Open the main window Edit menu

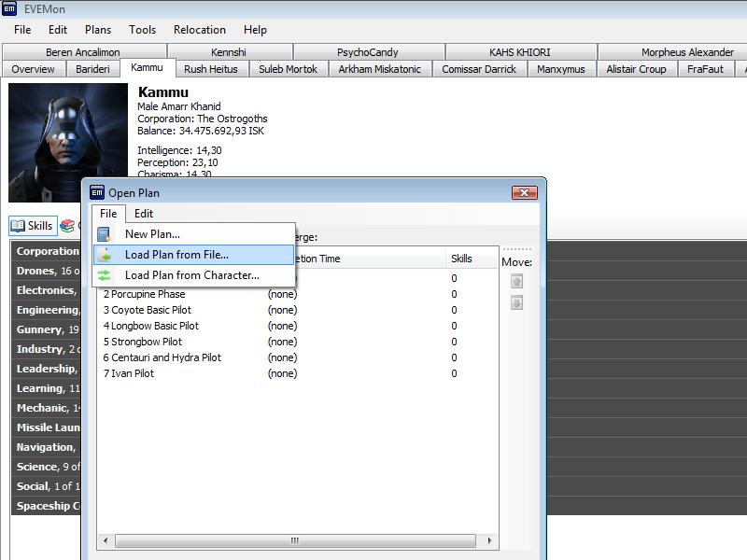[58, 30]
